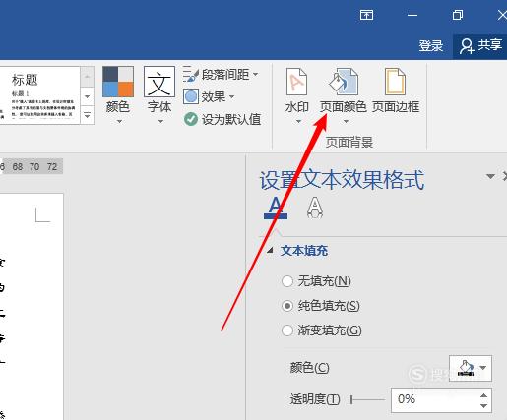Open Page Borders (页面边框)
Viewport: 507px width, 420px height.
[396, 90]
